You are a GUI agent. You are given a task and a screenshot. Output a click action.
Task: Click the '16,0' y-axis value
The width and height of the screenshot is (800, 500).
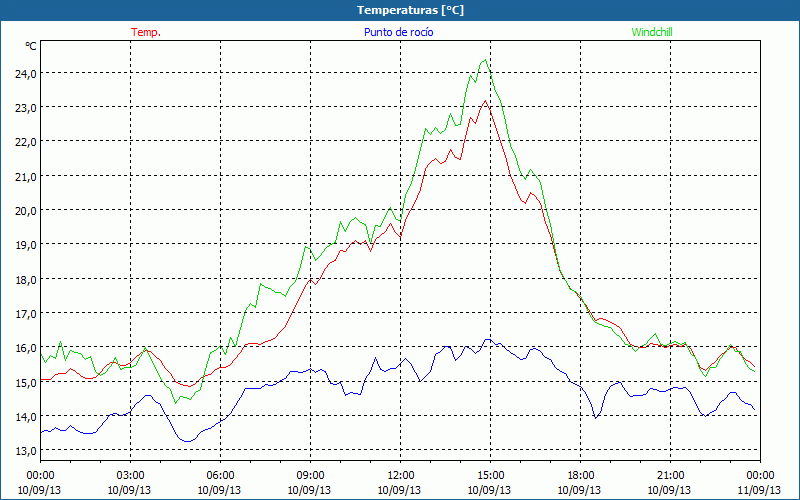(26, 348)
